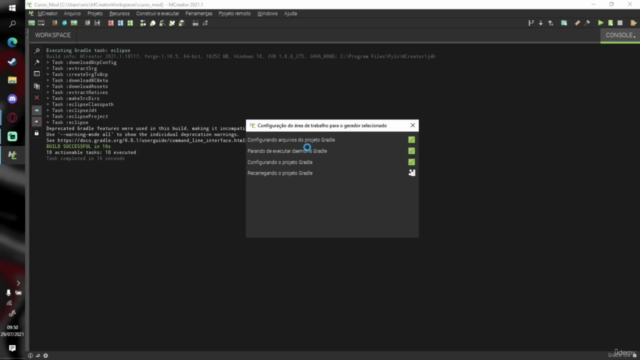Image resolution: width=640 pixels, height=360 pixels.
Task: Open Steam from the taskbar
Action: pos(12,62)
